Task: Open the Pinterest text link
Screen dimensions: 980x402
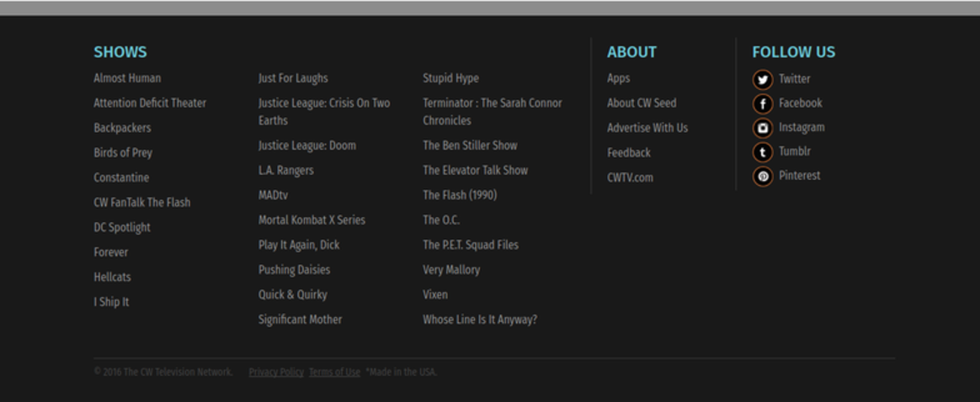Action: 799,176
